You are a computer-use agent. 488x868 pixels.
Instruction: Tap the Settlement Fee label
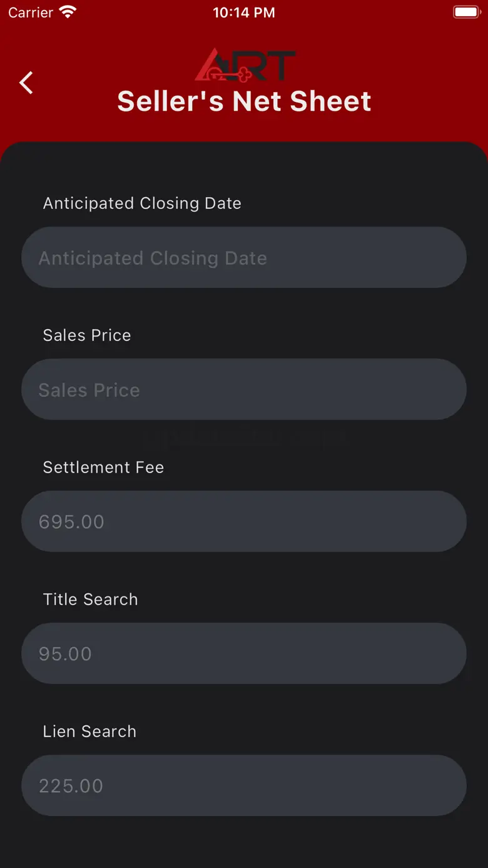[103, 467]
